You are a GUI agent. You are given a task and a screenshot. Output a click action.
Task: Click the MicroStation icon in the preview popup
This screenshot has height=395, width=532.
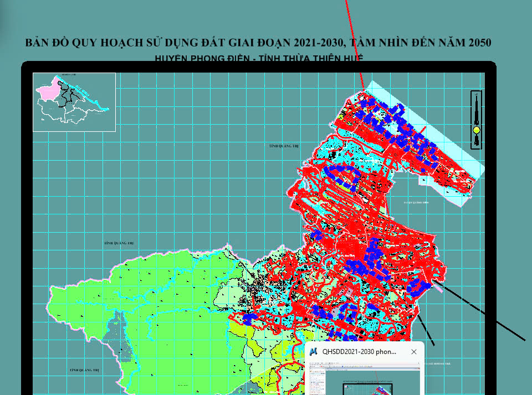313,352
